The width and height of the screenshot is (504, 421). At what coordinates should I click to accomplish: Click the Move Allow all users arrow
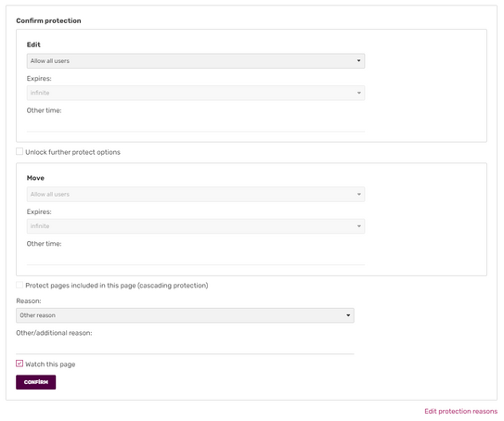[358, 195]
